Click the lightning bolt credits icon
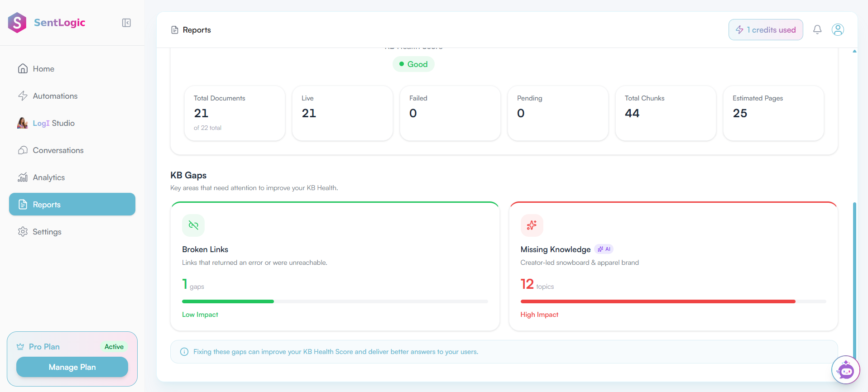The width and height of the screenshot is (868, 392). (x=739, y=30)
